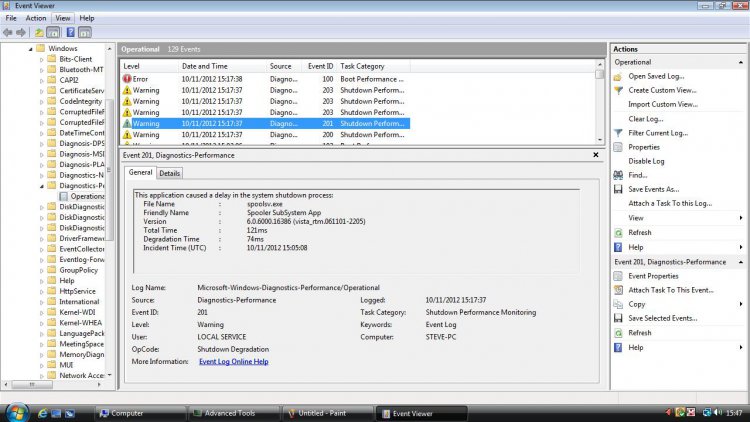Viewport: 750px width, 422px height.
Task: Click the Task Category column header
Action: (374, 66)
